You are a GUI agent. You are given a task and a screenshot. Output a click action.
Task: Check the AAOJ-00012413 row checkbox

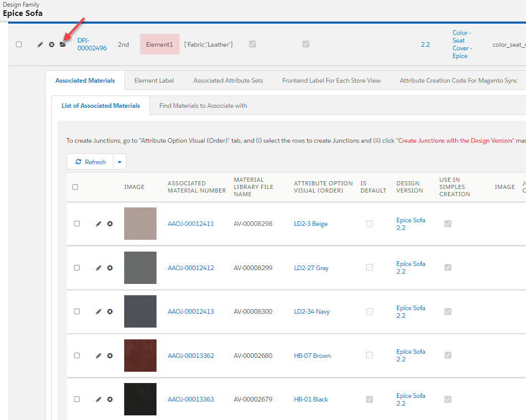tap(77, 311)
